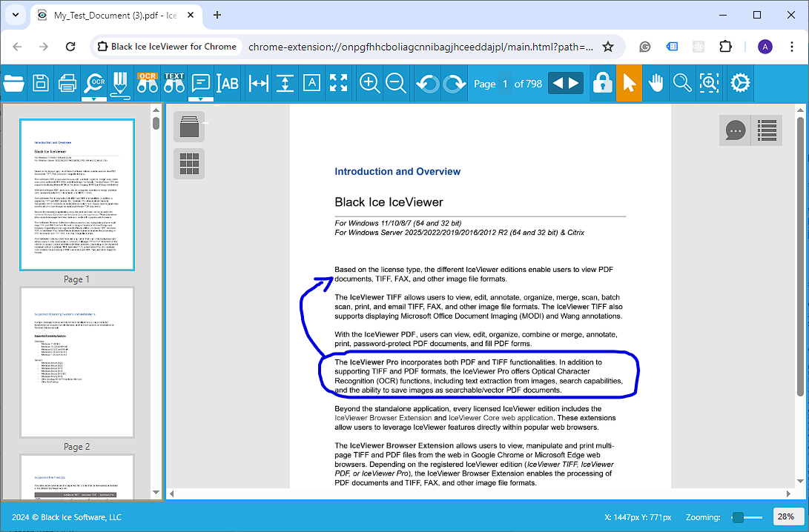Go to the next page
The width and height of the screenshot is (809, 532).
[574, 83]
